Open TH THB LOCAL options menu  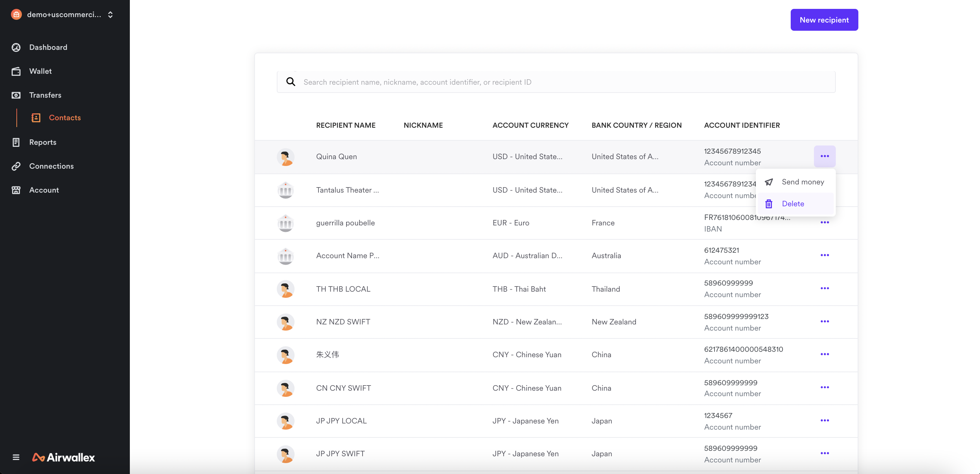click(825, 289)
